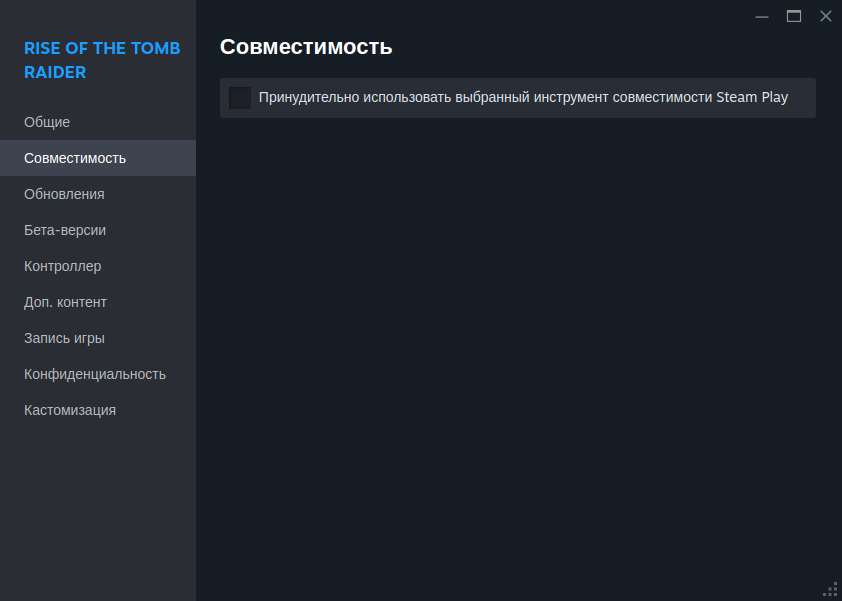Screen dimensions: 842x601
Task: Go to the Обновления section
Action: (64, 194)
